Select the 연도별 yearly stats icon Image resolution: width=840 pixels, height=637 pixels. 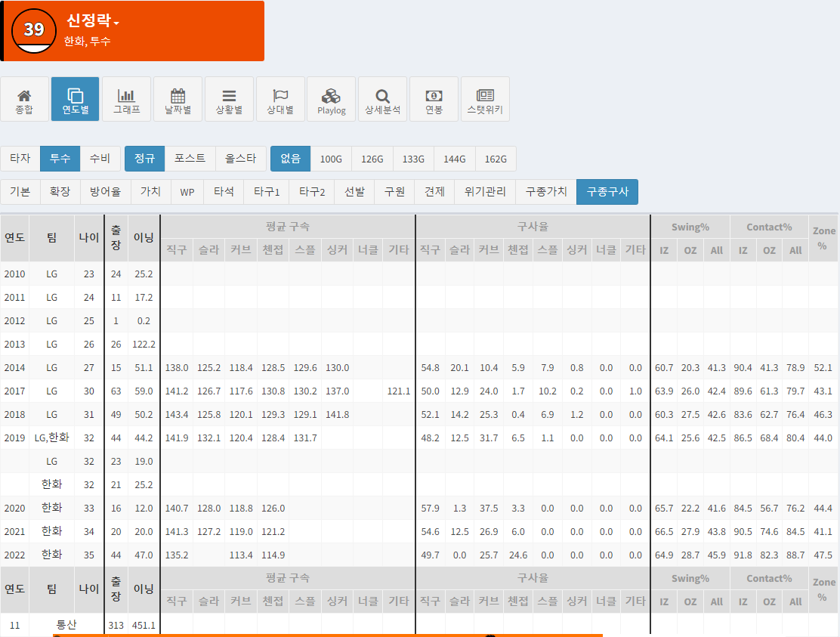coord(75,99)
